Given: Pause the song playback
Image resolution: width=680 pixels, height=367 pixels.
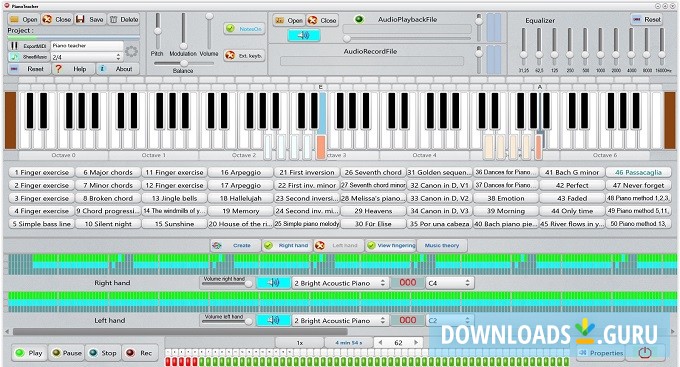Looking at the screenshot, I should click(66, 353).
